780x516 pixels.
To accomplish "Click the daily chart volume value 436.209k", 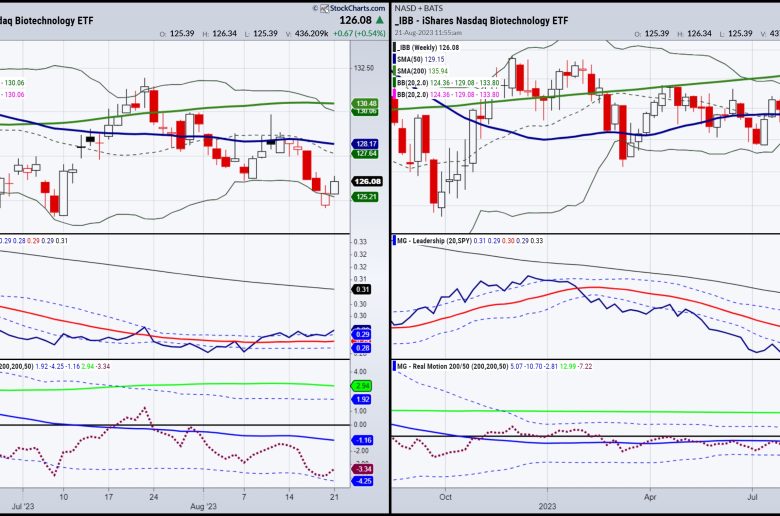I will [311, 33].
